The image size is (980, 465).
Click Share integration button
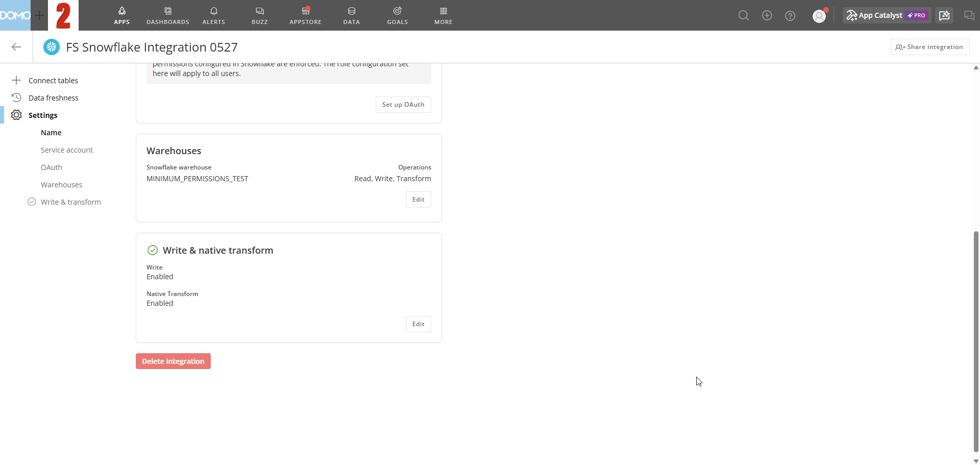930,47
